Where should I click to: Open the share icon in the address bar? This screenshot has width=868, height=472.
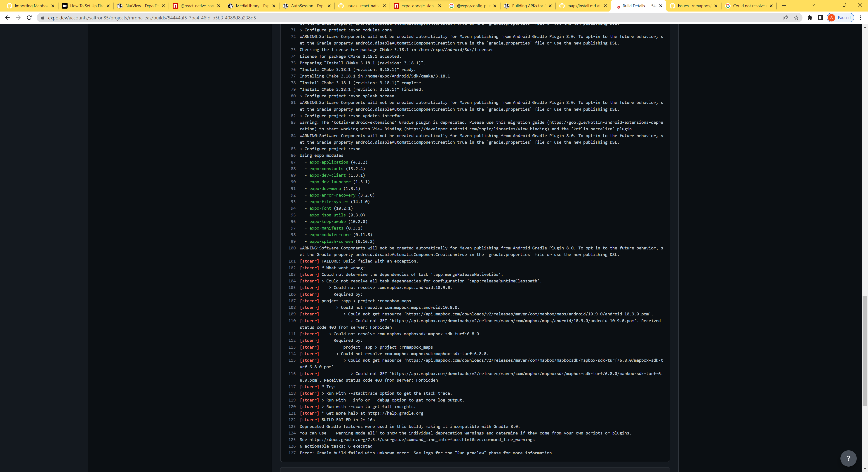coord(786,18)
